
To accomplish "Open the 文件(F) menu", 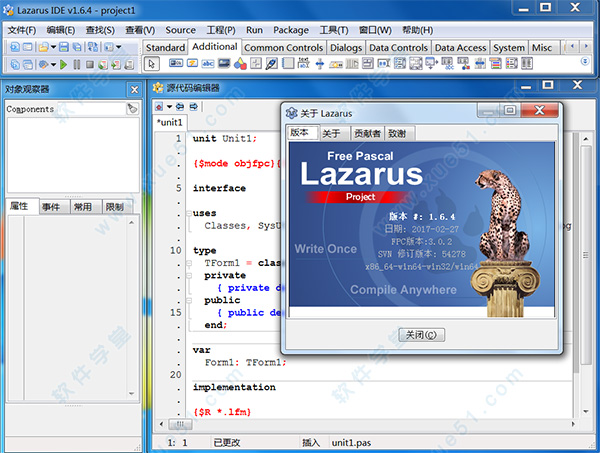I will click(22, 30).
